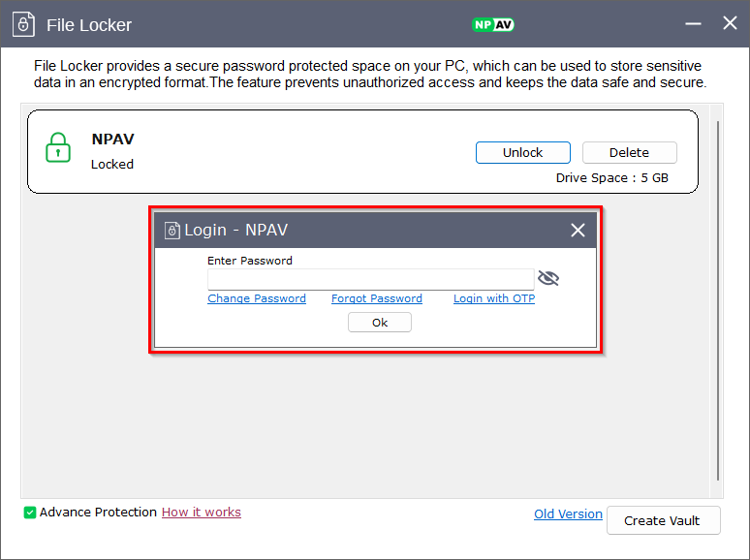The height and width of the screenshot is (560, 750).
Task: Confirm login with the Ok button
Action: point(380,323)
